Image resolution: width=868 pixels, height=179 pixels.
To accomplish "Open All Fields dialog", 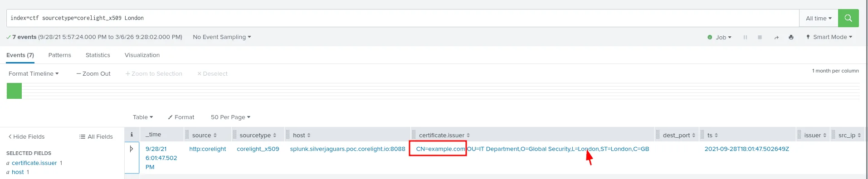I will click(96, 136).
